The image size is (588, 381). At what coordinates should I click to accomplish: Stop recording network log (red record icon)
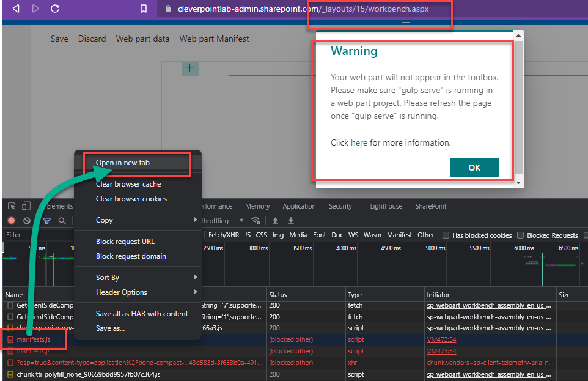pyautogui.click(x=12, y=220)
